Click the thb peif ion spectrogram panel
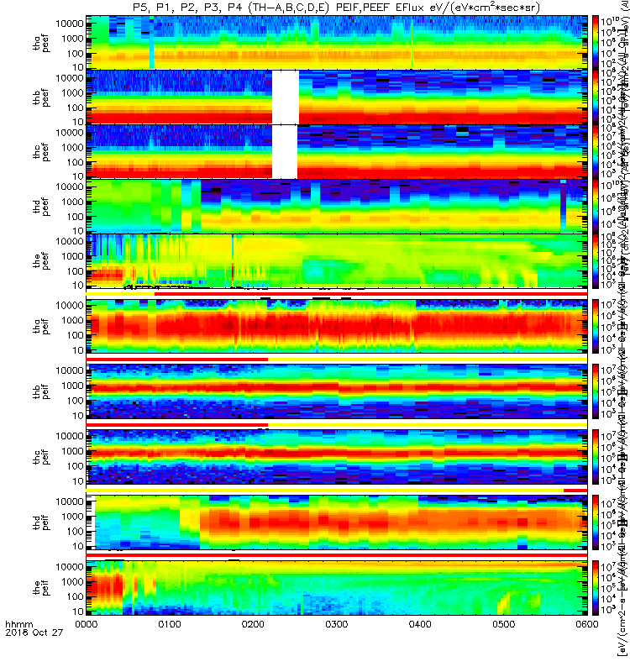 [x=337, y=391]
